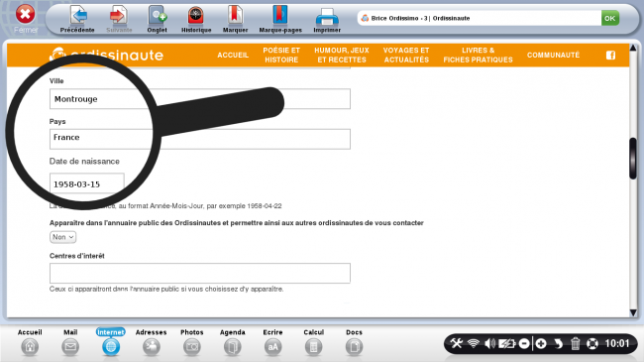Screen dimensions: 644x362
Task: Click the Imprimer printer icon
Action: (327, 17)
